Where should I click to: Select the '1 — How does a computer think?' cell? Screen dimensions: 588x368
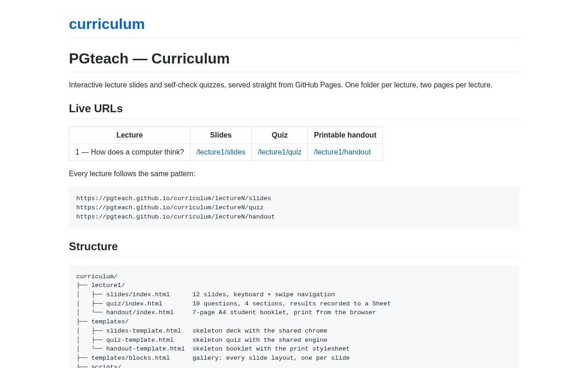click(x=130, y=152)
